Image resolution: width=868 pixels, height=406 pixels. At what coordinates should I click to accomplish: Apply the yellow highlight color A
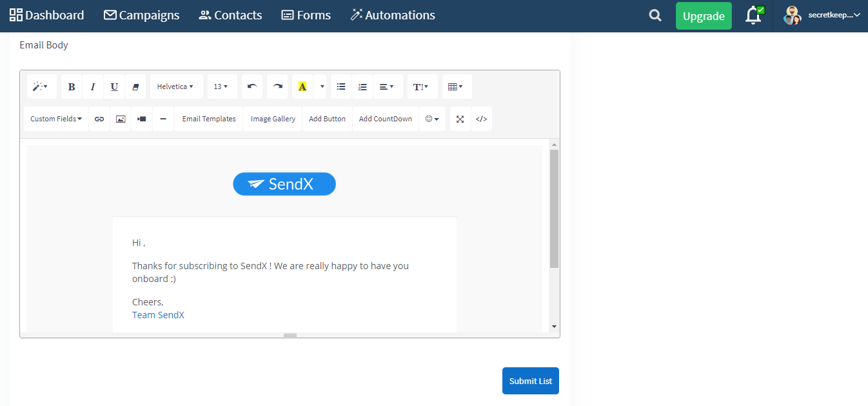tap(302, 86)
